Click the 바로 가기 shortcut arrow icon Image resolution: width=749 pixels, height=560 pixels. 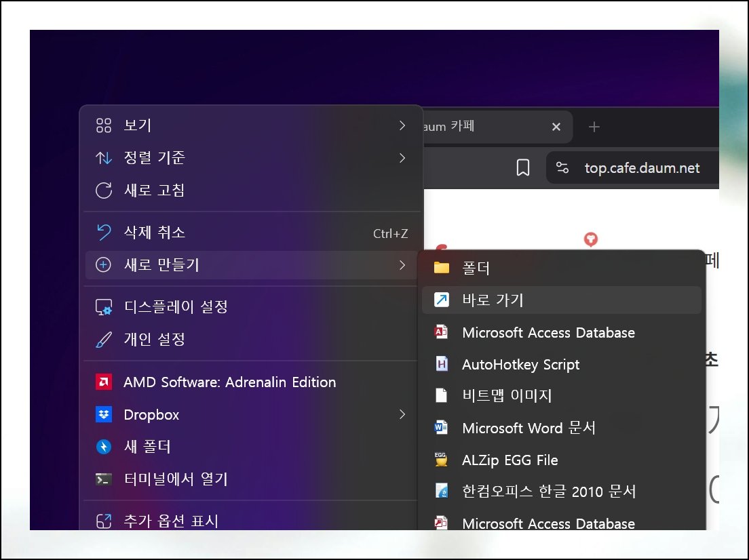click(442, 300)
